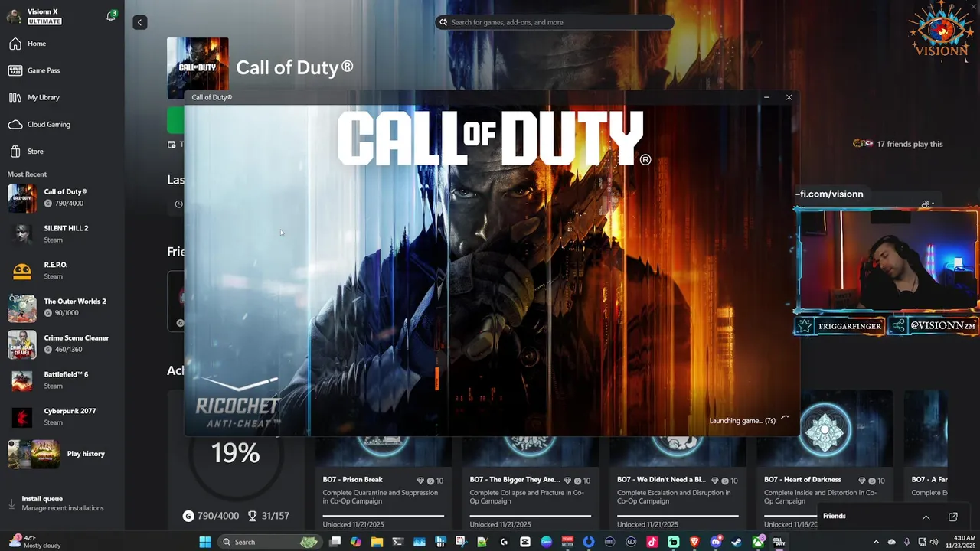This screenshot has width=980, height=551.
Task: Open the notifications bell in Xbox app
Action: [111, 16]
